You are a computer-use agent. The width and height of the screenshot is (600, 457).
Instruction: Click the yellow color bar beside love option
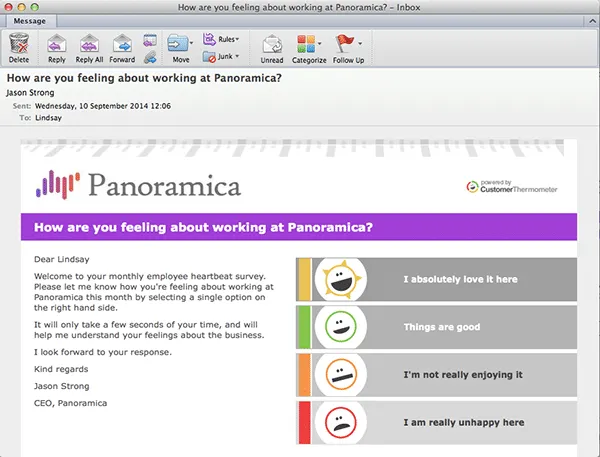[305, 279]
